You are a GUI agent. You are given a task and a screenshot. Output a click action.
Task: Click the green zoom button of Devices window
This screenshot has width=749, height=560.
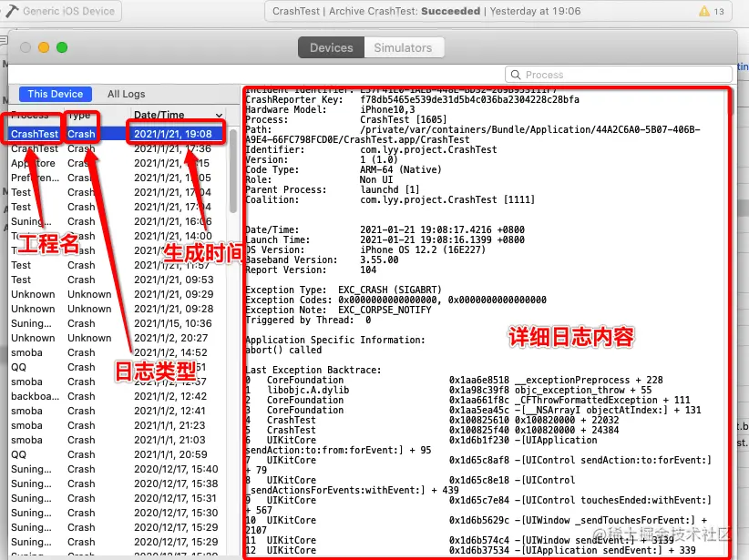click(62, 47)
